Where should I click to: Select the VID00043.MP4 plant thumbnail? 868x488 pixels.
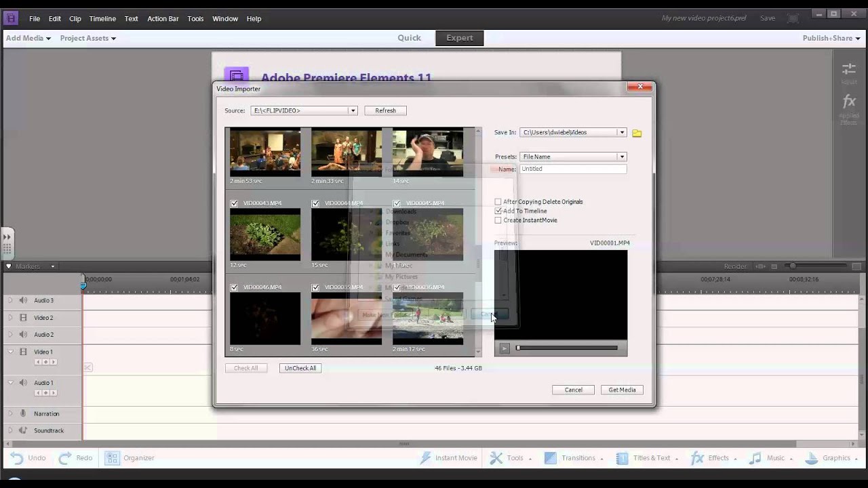click(x=265, y=234)
